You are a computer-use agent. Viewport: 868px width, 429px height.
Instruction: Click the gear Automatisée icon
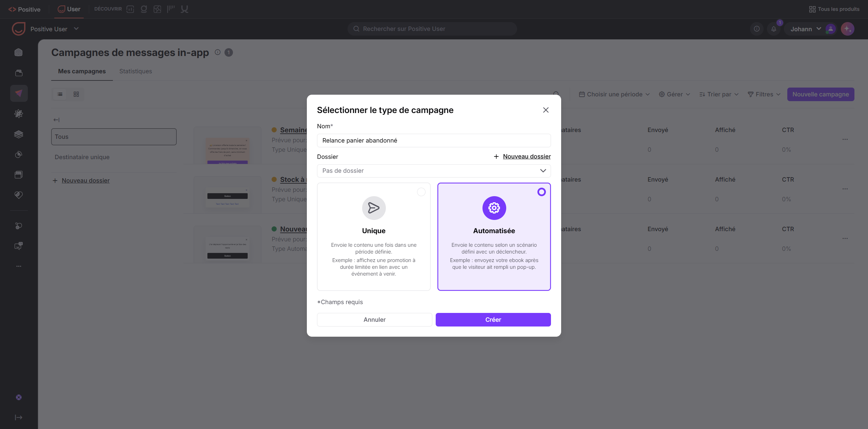tap(494, 208)
